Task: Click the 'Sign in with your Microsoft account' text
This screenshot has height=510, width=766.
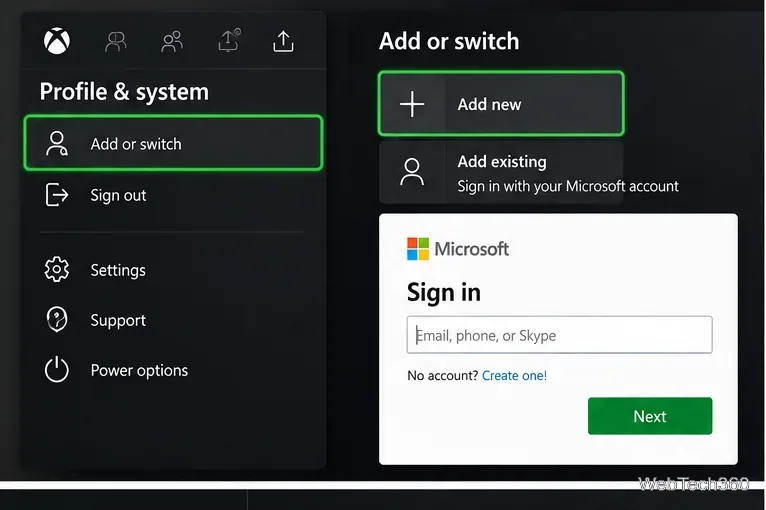Action: pyautogui.click(x=568, y=187)
